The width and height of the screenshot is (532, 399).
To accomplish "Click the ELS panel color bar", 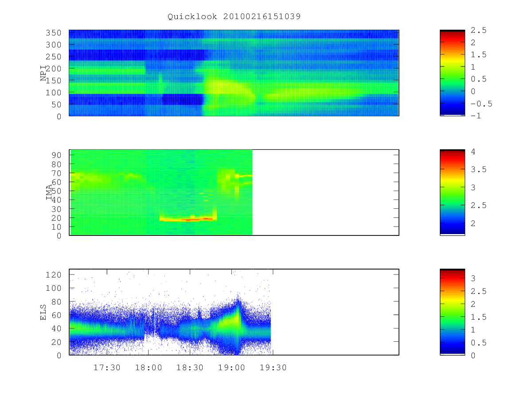I will 452,312.
